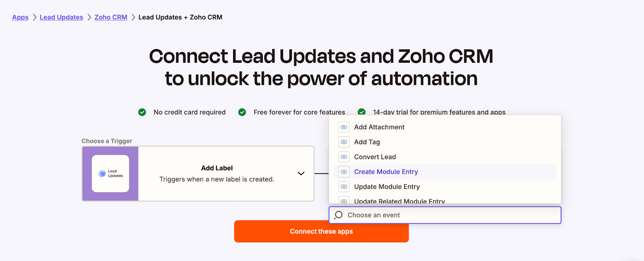This screenshot has height=261, width=644.
Task: Pick Update Related Module Entry option
Action: (399, 201)
